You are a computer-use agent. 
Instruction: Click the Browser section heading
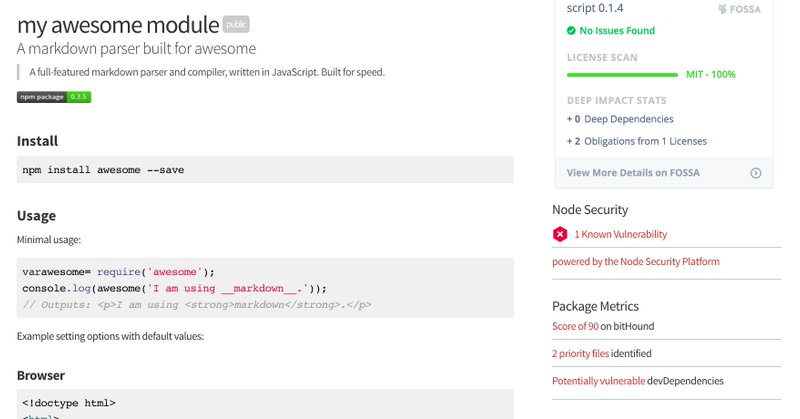coord(41,376)
